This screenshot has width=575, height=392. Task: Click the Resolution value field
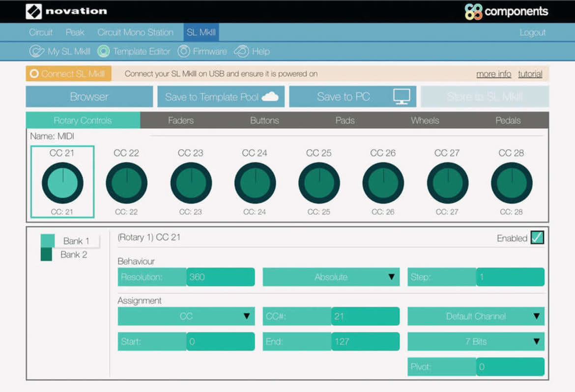[x=220, y=277]
